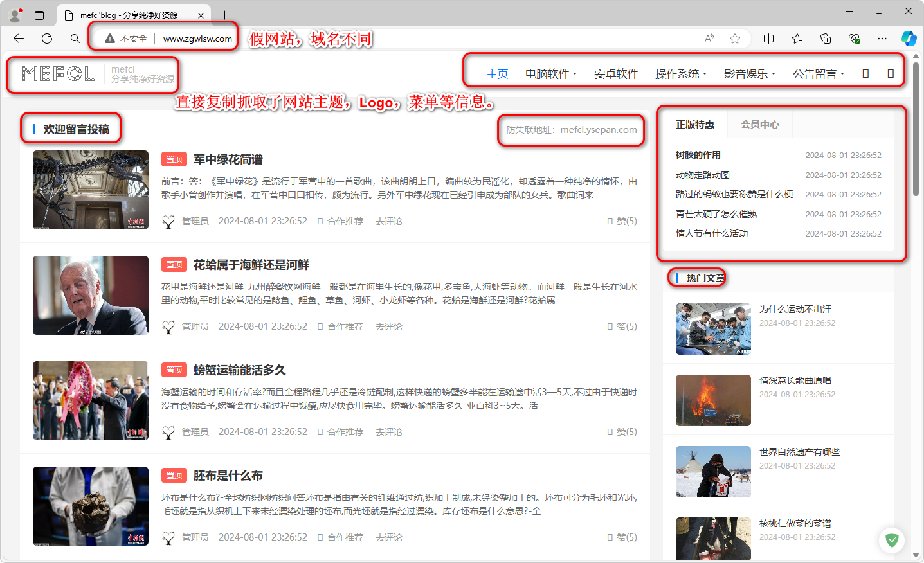
Task: Click the green shield badge at the bottom right
Action: click(892, 541)
